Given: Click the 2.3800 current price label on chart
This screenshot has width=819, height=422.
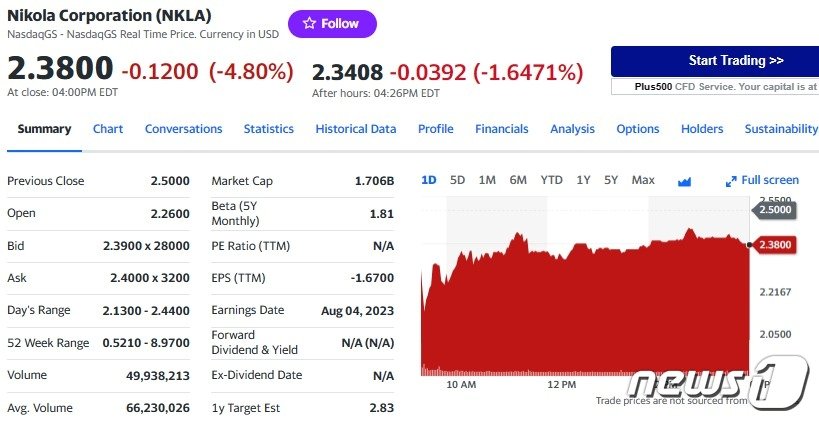Looking at the screenshot, I should (775, 243).
